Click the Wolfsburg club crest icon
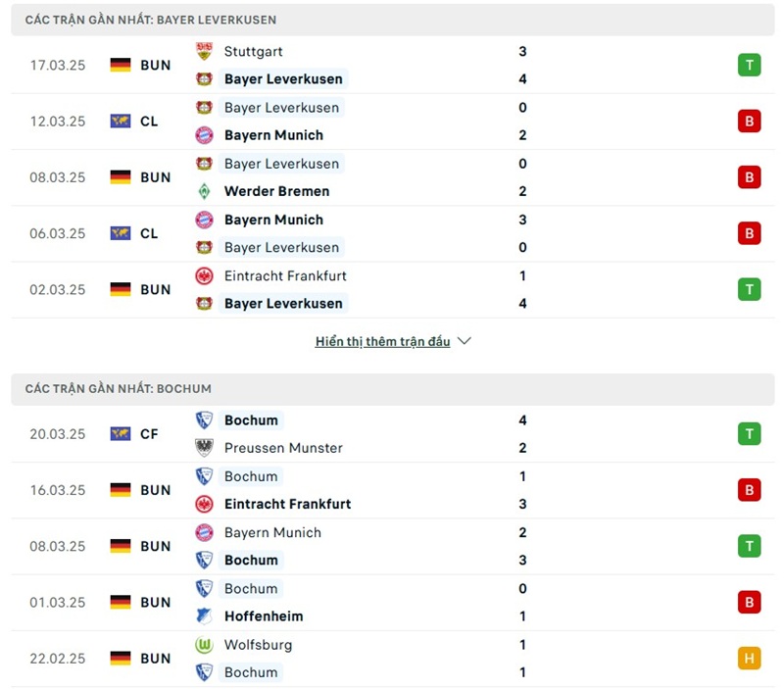 click(204, 645)
